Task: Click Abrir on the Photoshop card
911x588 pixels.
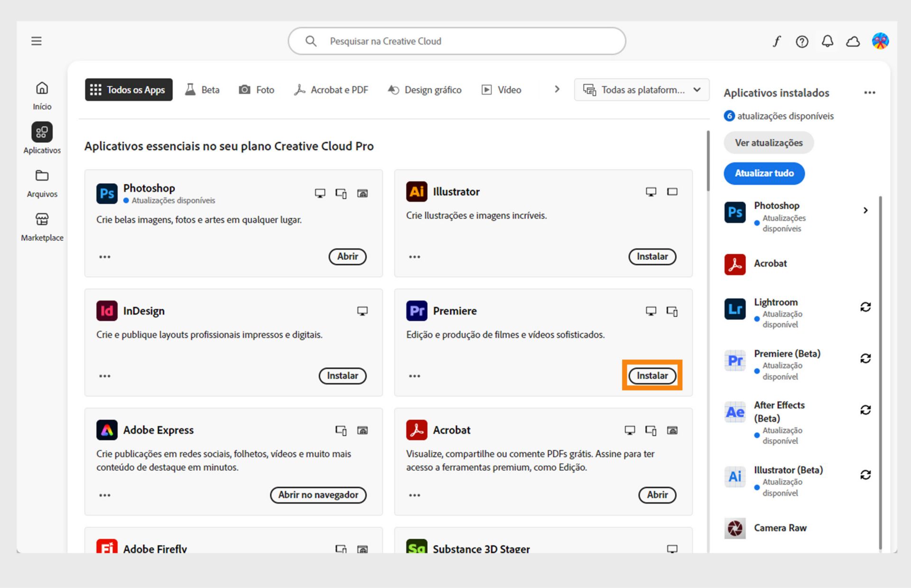Action: pyautogui.click(x=348, y=257)
